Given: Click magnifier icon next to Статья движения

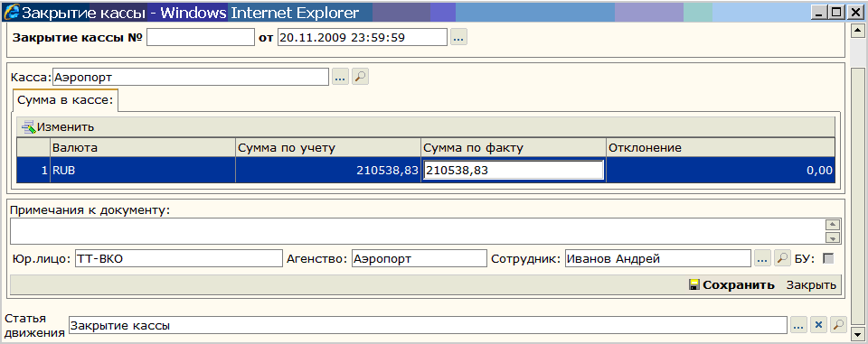Looking at the screenshot, I should [x=839, y=326].
